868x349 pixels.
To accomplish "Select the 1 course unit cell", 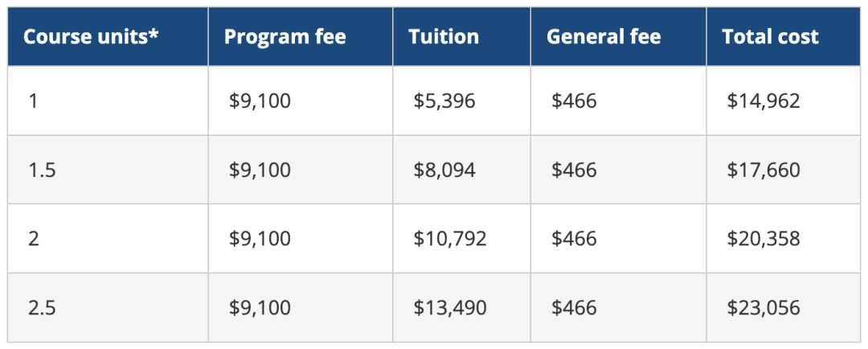I will pyautogui.click(x=108, y=101).
